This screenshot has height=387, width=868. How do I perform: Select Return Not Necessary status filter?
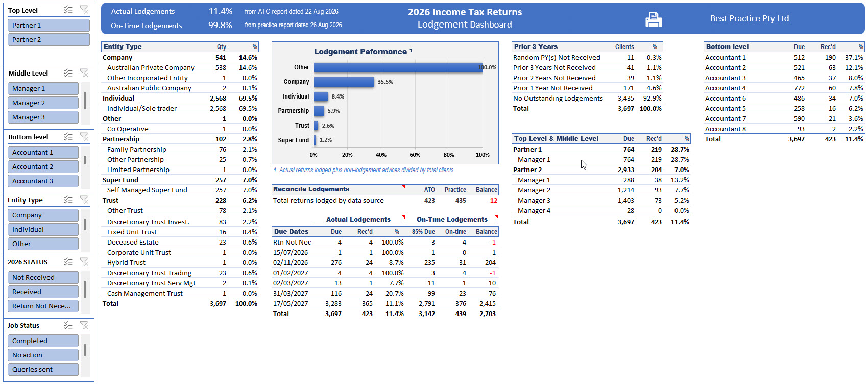tap(43, 306)
